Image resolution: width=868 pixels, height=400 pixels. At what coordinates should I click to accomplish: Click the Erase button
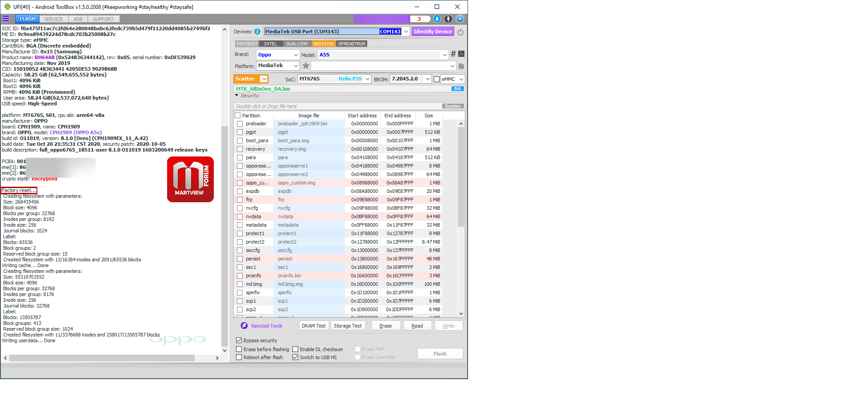(385, 326)
